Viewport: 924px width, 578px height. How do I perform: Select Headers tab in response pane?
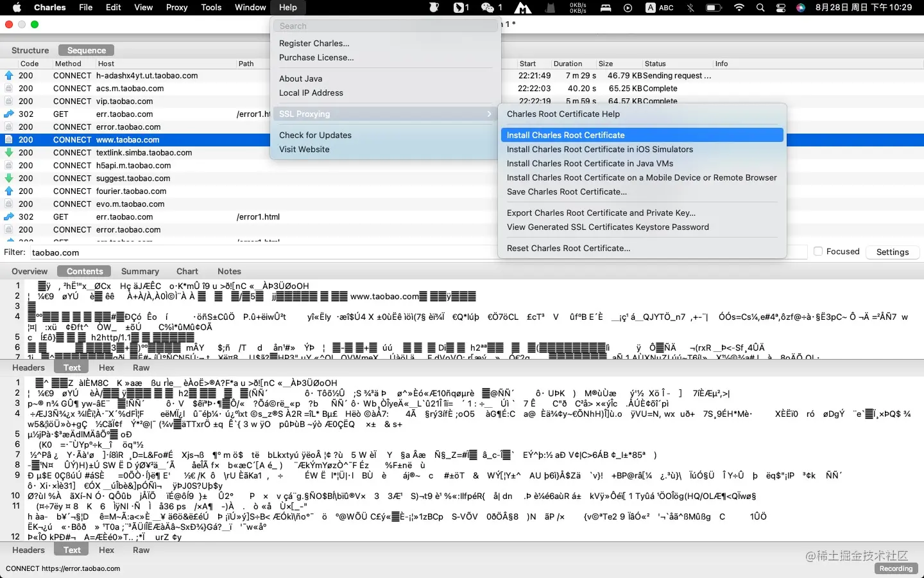(x=29, y=550)
